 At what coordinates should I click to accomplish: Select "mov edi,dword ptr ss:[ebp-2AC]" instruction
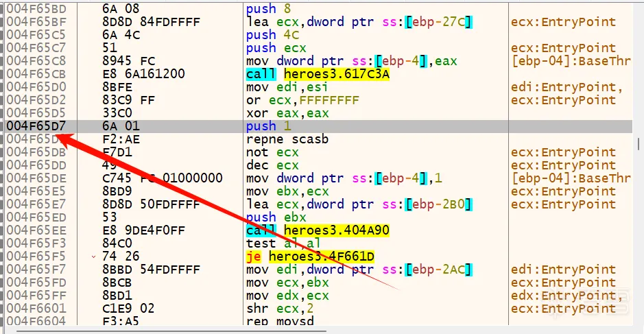click(x=359, y=270)
